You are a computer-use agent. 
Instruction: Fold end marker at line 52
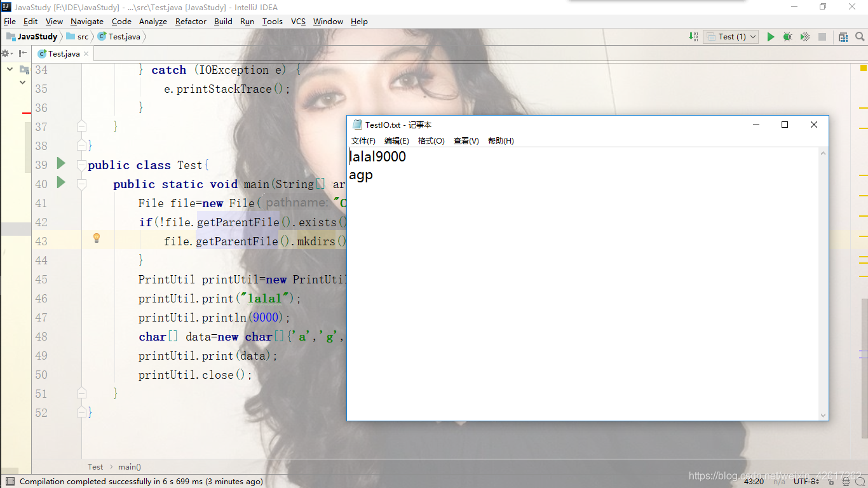(x=81, y=412)
